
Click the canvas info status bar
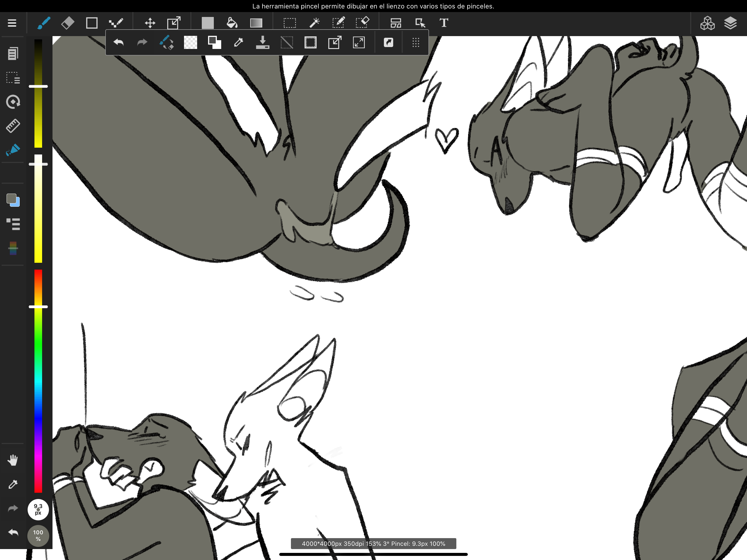click(x=373, y=543)
